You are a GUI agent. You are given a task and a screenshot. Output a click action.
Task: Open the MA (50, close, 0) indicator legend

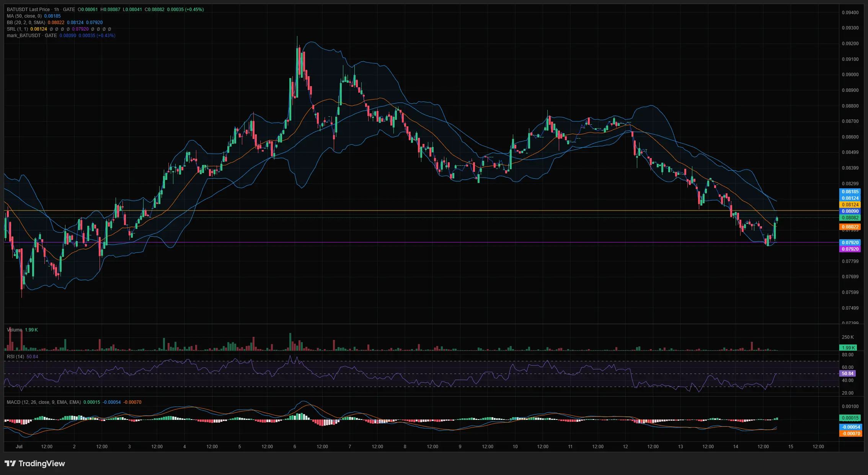[x=24, y=16]
